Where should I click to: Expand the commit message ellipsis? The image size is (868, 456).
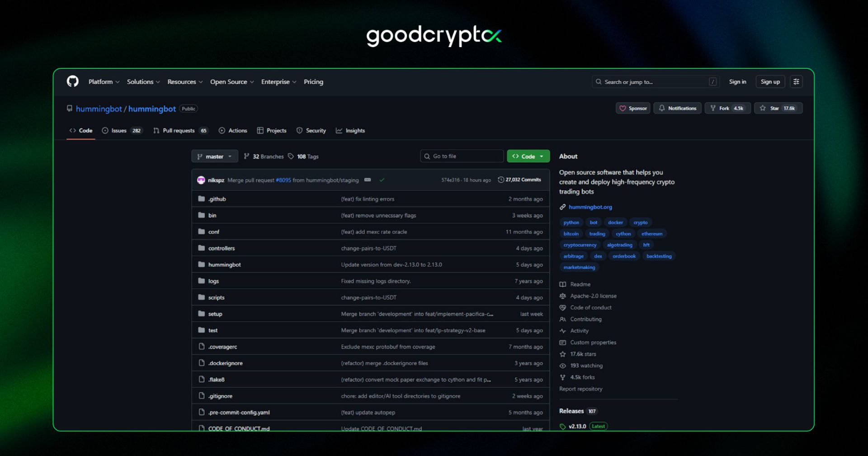tap(368, 180)
